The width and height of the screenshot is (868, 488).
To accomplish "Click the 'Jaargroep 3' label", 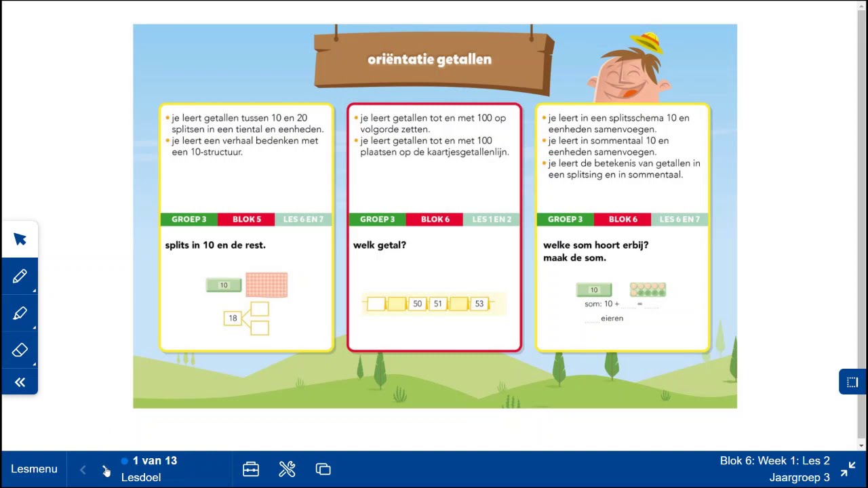I will (800, 477).
